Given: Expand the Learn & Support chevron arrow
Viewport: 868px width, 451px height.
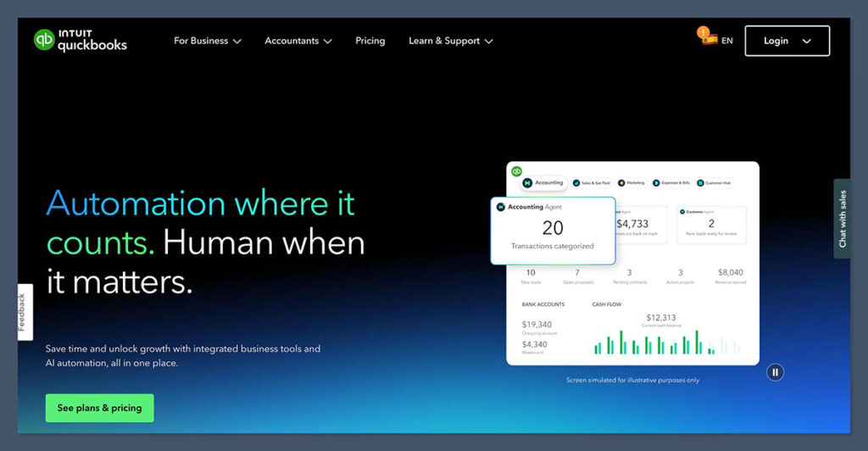Looking at the screenshot, I should pos(488,42).
